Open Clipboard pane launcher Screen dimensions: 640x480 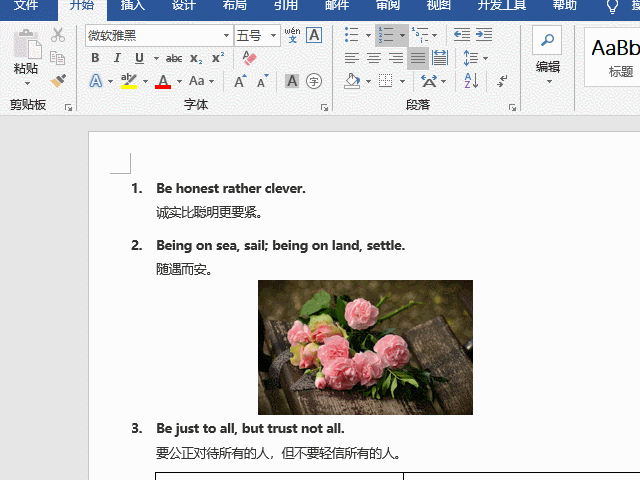point(69,107)
